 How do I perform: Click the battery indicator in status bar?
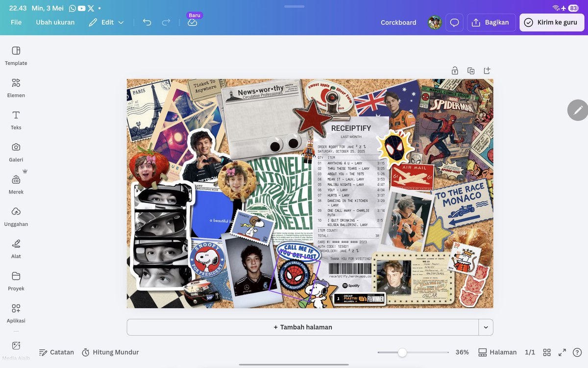(x=573, y=8)
